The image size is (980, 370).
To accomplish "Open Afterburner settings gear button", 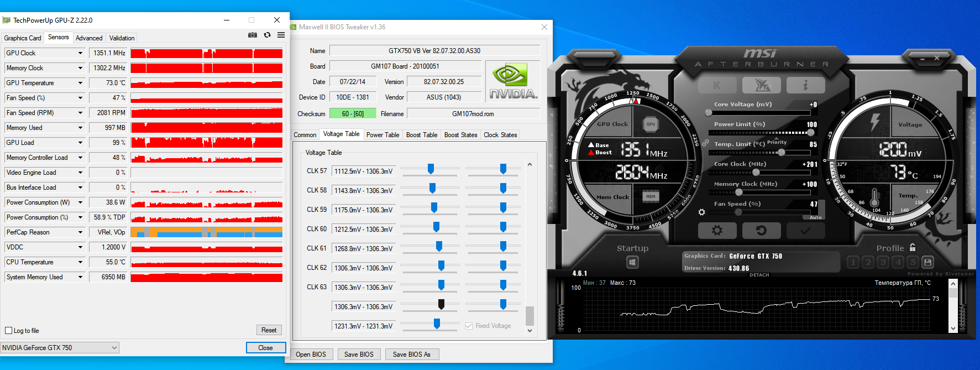I will click(717, 231).
